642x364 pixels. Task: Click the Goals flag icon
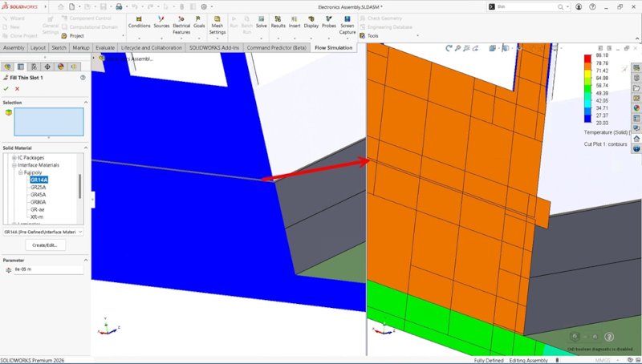coord(199,20)
